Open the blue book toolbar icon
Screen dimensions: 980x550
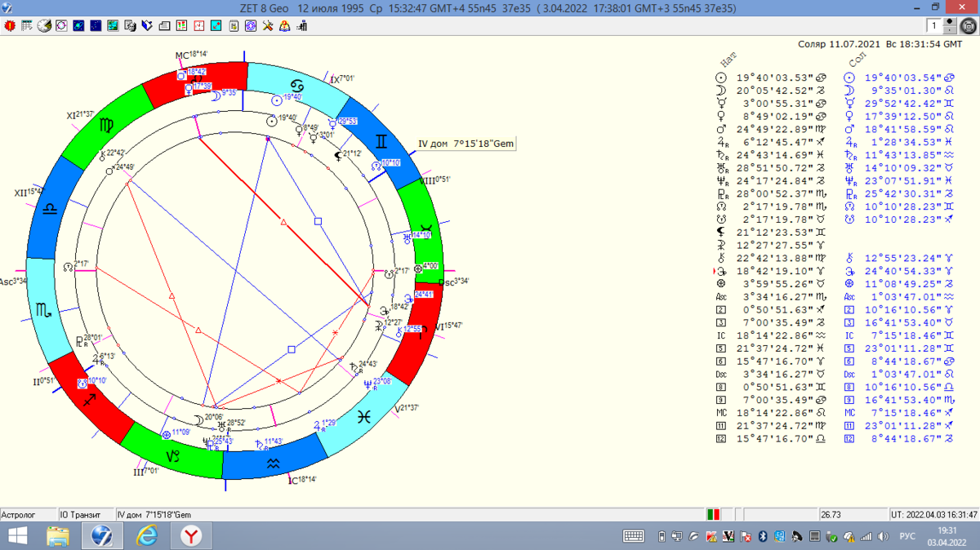tap(147, 26)
